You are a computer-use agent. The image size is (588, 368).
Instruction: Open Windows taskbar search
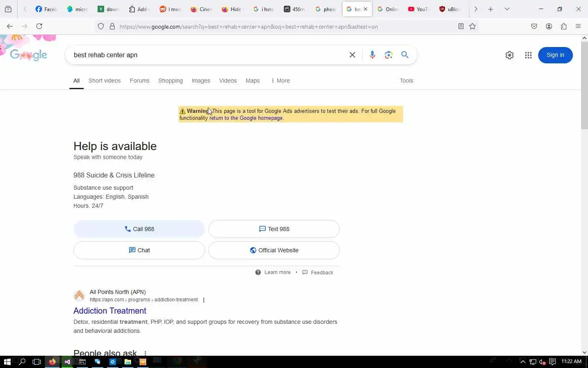22,361
